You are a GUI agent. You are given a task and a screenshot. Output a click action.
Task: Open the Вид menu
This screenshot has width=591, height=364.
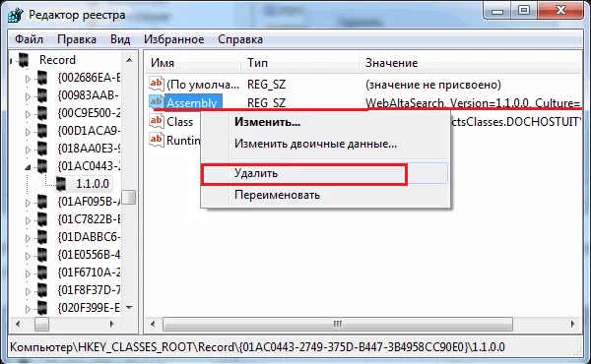pos(120,39)
